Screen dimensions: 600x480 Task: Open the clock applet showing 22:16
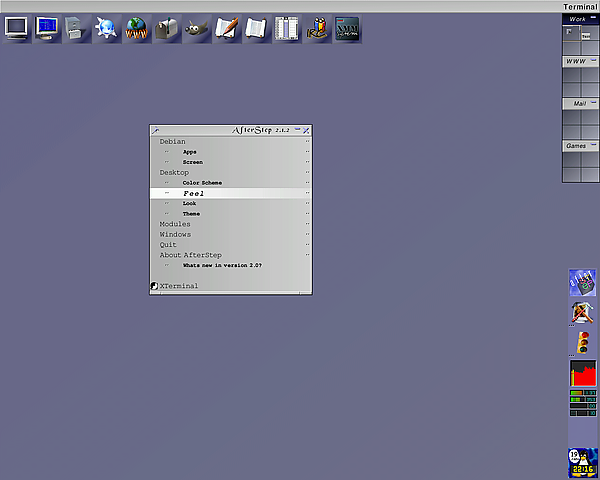[x=582, y=463]
